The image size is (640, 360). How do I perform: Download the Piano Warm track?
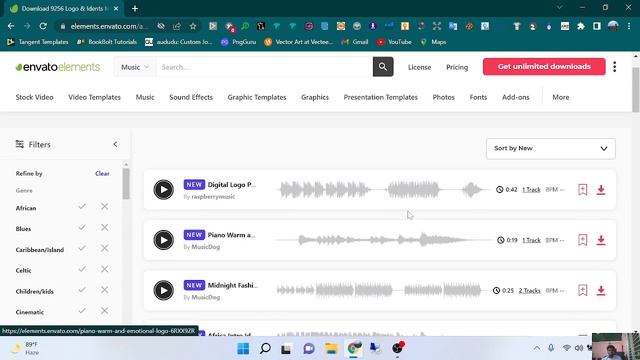pos(601,240)
